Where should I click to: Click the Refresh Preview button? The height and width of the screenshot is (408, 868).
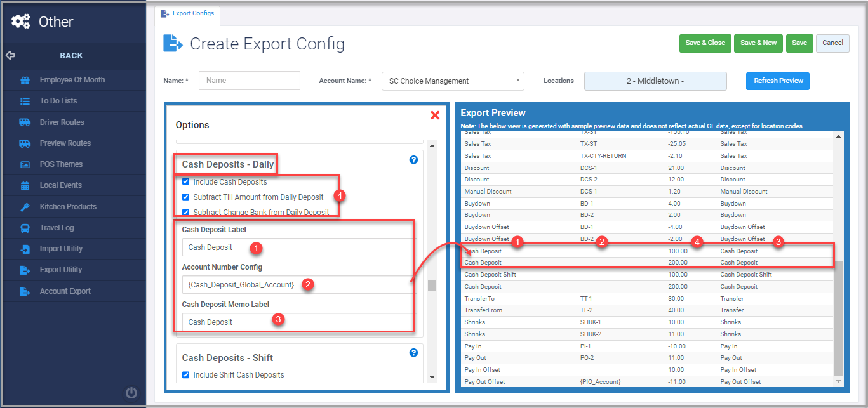coord(778,81)
